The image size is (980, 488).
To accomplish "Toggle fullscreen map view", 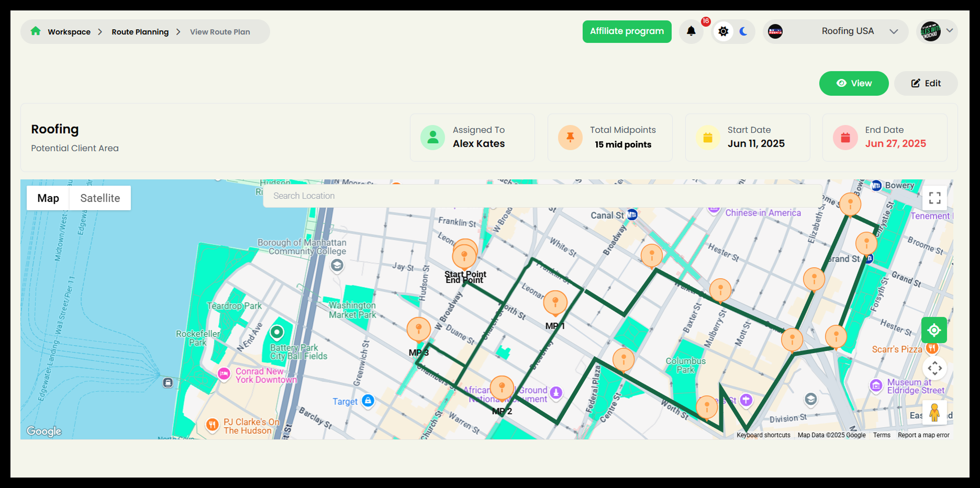I will pyautogui.click(x=934, y=198).
